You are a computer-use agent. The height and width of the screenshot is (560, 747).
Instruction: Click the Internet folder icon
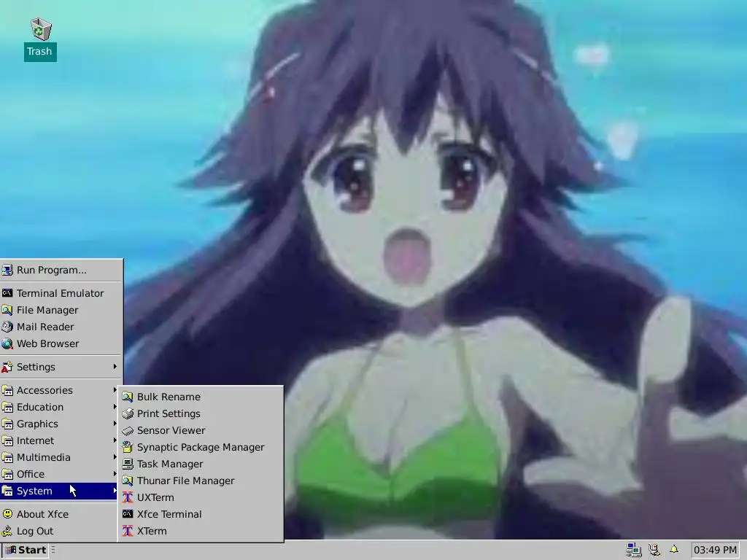tap(7, 440)
